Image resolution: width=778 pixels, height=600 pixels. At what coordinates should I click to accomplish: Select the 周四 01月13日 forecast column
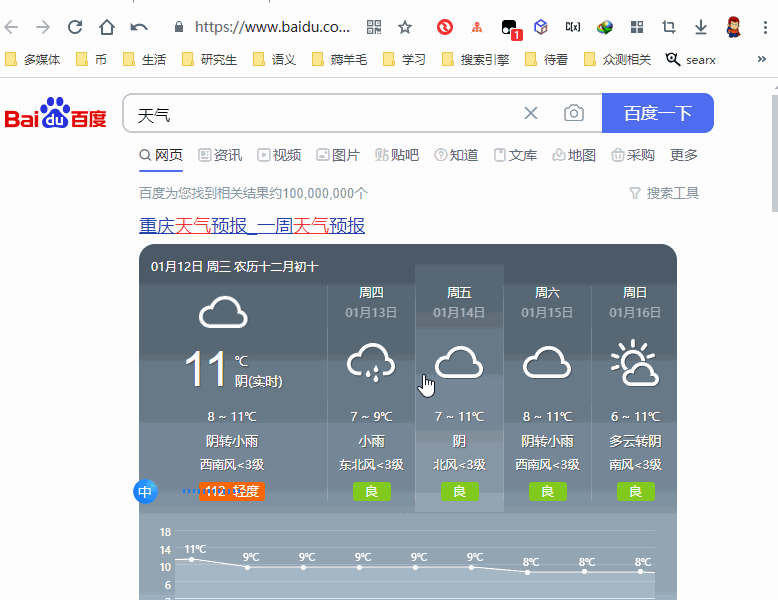click(x=371, y=392)
